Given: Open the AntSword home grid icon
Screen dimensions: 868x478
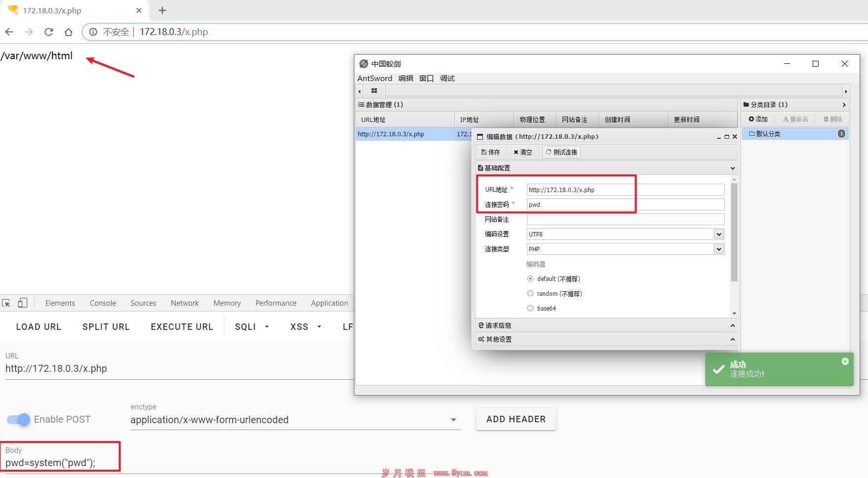Looking at the screenshot, I should tap(374, 91).
